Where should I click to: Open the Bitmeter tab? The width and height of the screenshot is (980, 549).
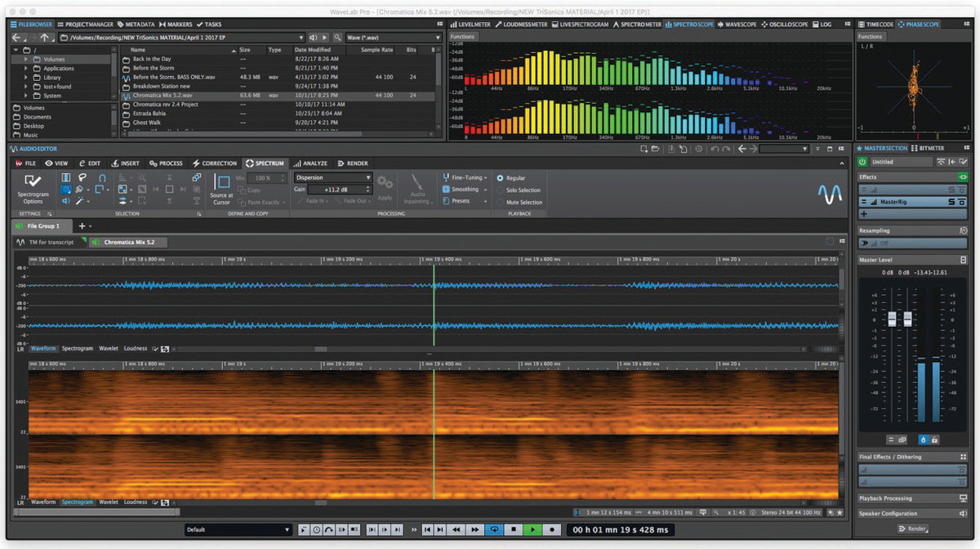click(928, 148)
